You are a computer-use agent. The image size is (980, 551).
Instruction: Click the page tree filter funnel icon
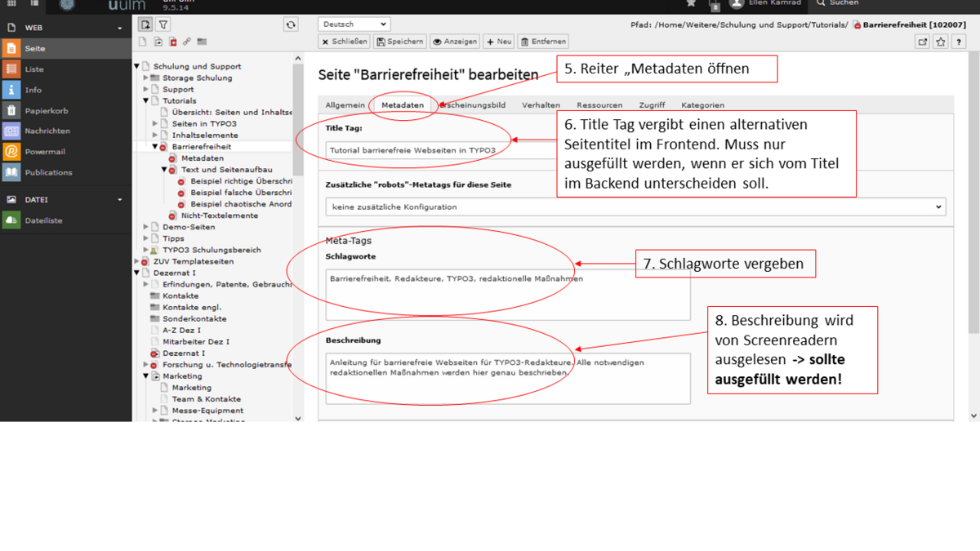(163, 24)
